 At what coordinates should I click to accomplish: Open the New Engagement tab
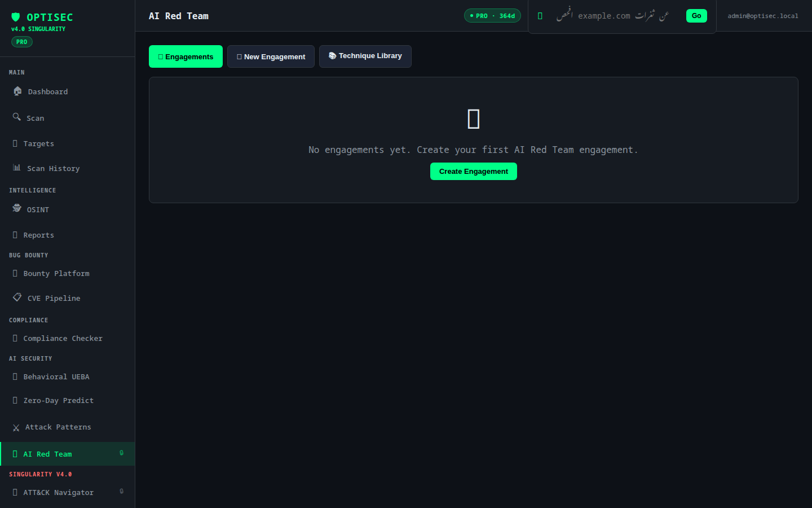point(271,56)
